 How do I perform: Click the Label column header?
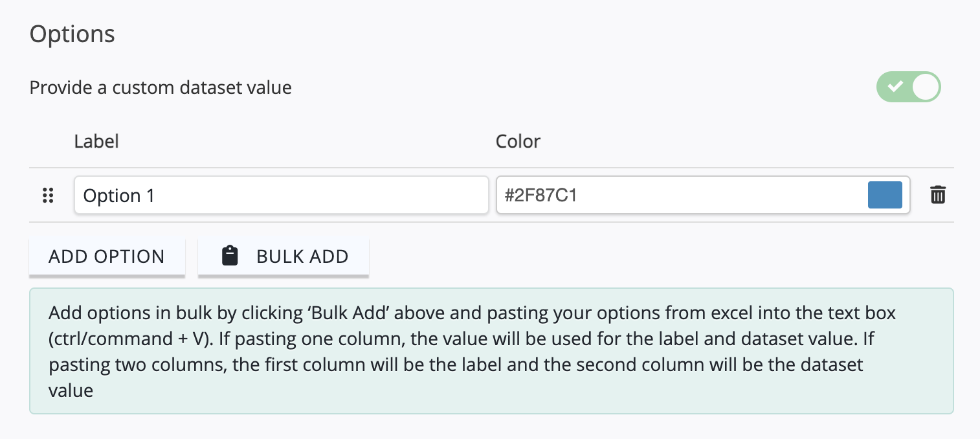(96, 141)
